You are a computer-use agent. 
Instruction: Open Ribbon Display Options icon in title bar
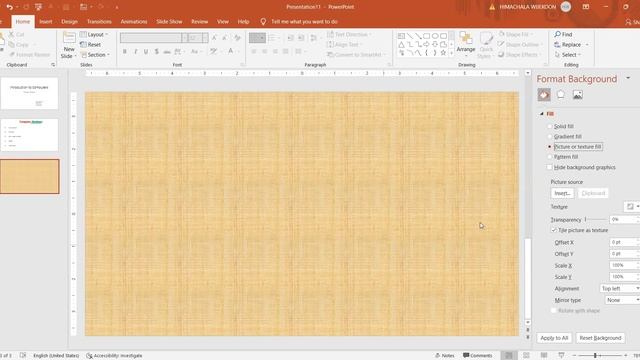tap(586, 7)
